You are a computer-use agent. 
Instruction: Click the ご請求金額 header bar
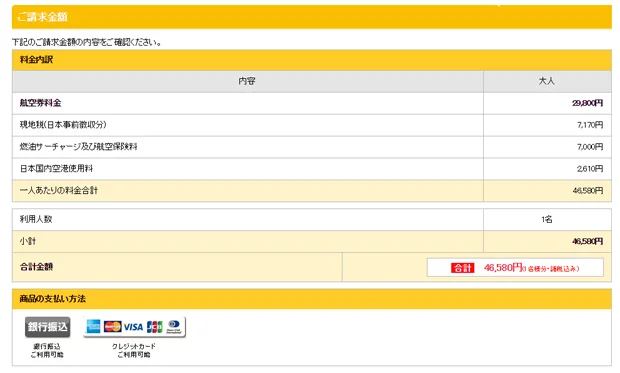[x=312, y=17]
